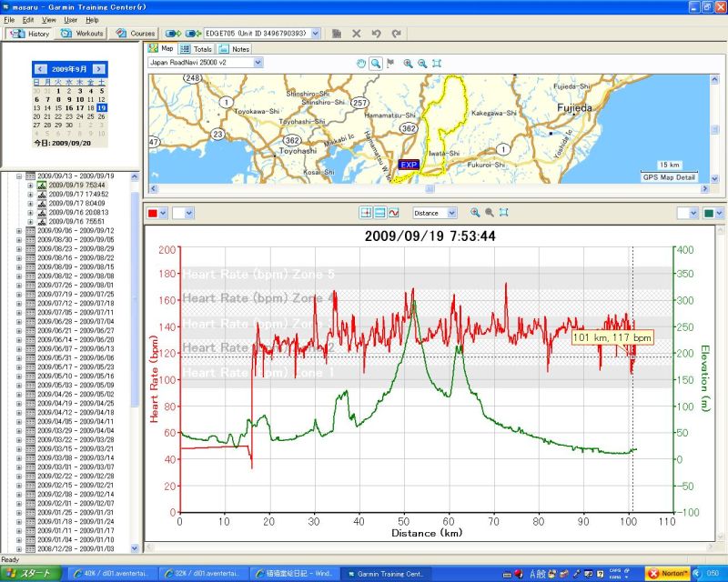Switch to the Notes tab

point(235,49)
